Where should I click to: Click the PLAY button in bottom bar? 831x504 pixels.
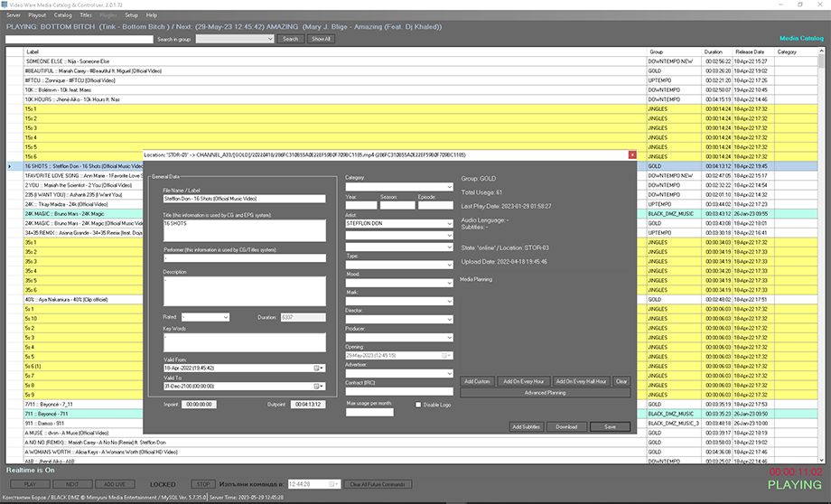coord(30,484)
